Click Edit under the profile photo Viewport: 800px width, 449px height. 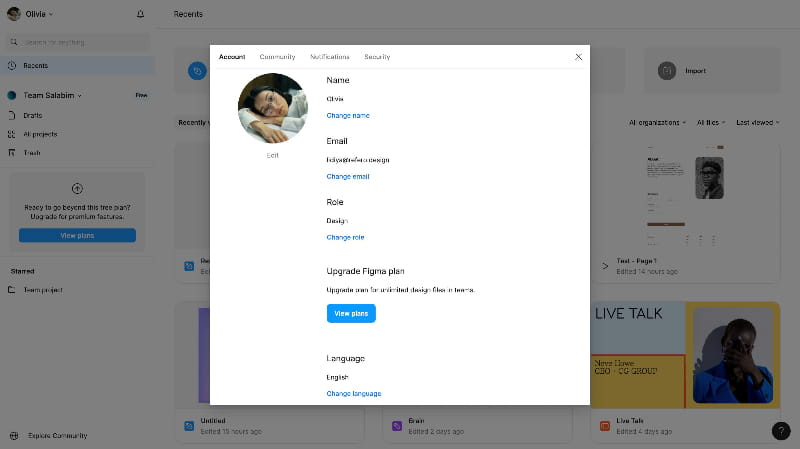click(272, 155)
